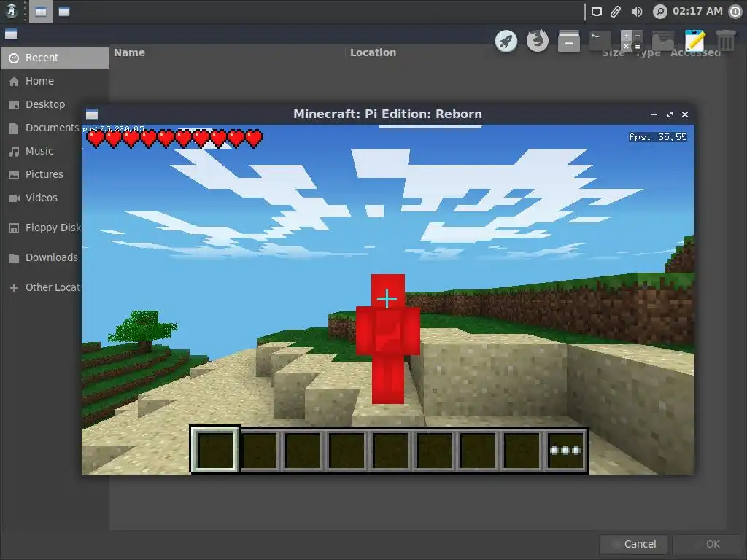The width and height of the screenshot is (747, 560).
Task: Select Recent in the file dialog sidebar
Action: pyautogui.click(x=54, y=58)
